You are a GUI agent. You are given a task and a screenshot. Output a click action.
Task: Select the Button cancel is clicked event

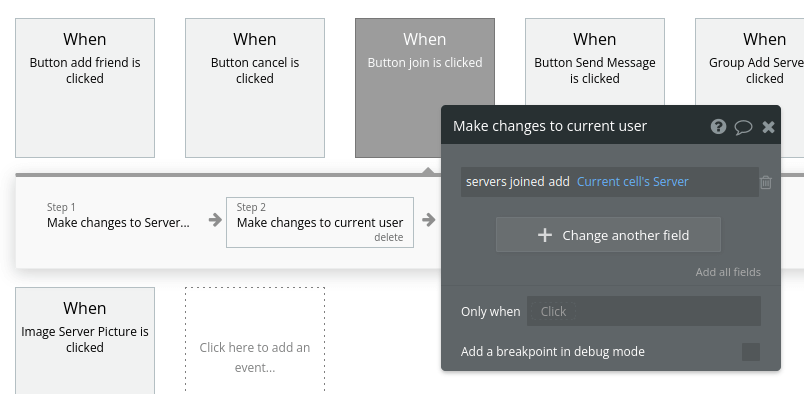(255, 88)
